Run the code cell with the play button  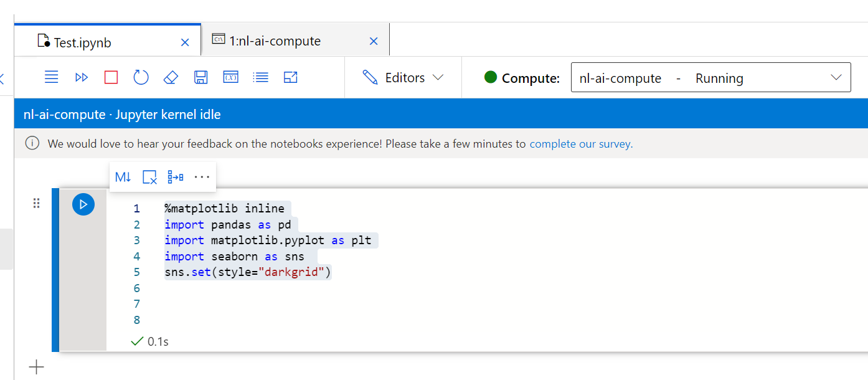pos(83,204)
